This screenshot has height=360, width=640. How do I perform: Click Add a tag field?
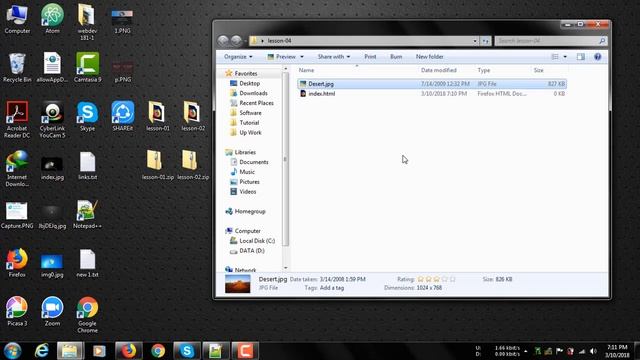point(332,288)
